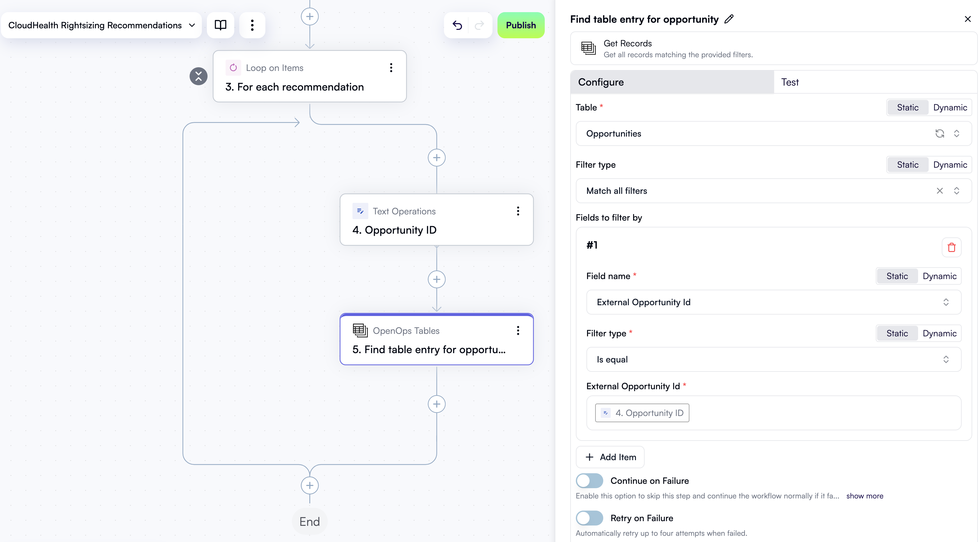This screenshot has height=542, width=980.
Task: Delete filter #1 with trash icon
Action: (x=951, y=247)
